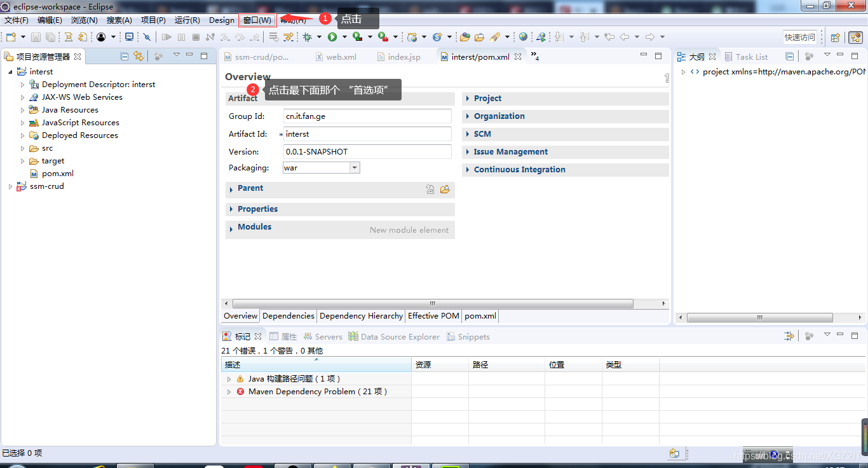Click Collapse All in Project Explorer
Viewport: 868px width, 468px height.
point(125,56)
